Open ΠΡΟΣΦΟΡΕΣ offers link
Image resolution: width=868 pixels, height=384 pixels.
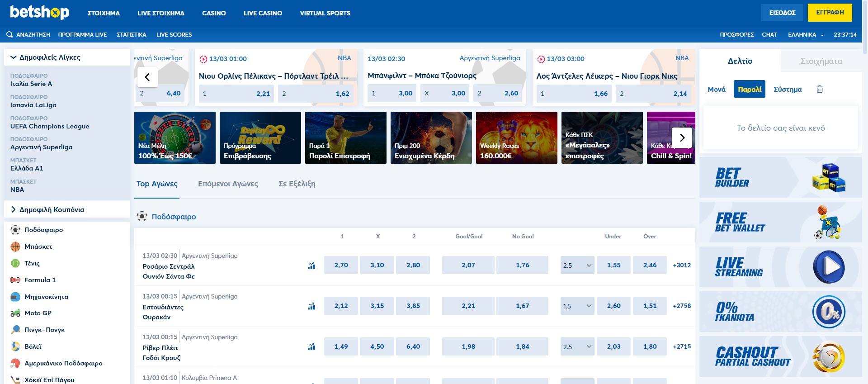click(737, 34)
